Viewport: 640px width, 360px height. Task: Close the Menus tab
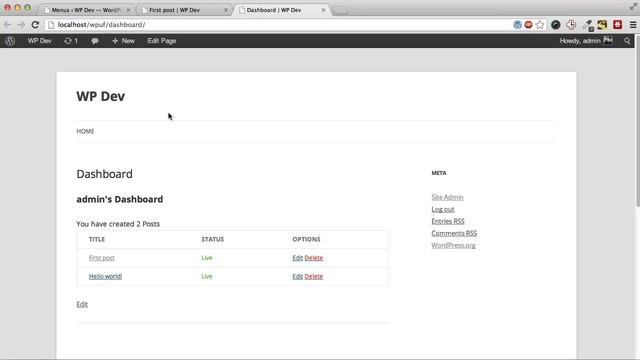click(128, 10)
